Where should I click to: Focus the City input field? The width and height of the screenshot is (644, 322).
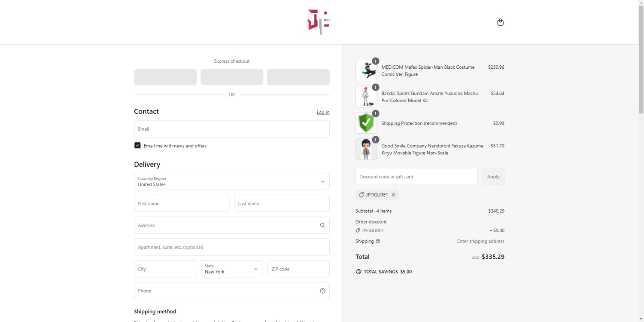pyautogui.click(x=165, y=269)
